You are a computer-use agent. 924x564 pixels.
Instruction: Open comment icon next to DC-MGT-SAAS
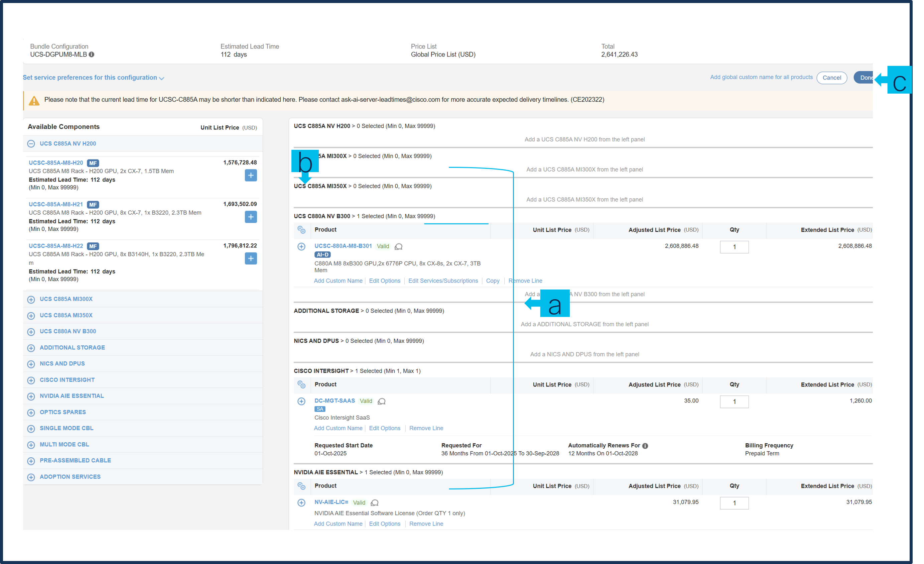[x=382, y=401]
